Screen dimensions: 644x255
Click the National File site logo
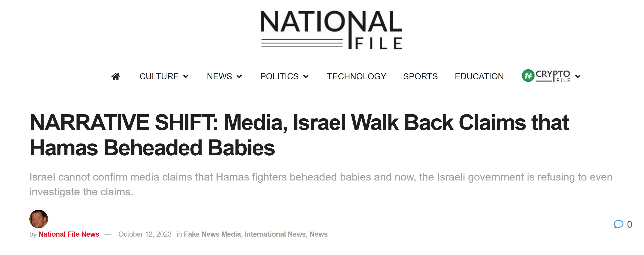331,30
